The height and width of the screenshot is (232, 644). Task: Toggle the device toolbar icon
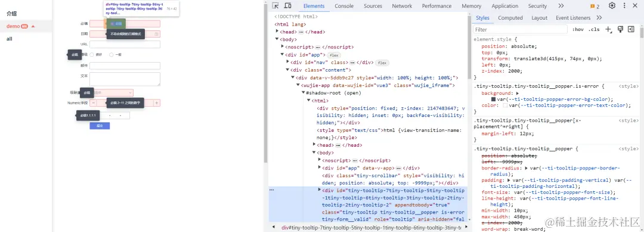[x=287, y=6]
